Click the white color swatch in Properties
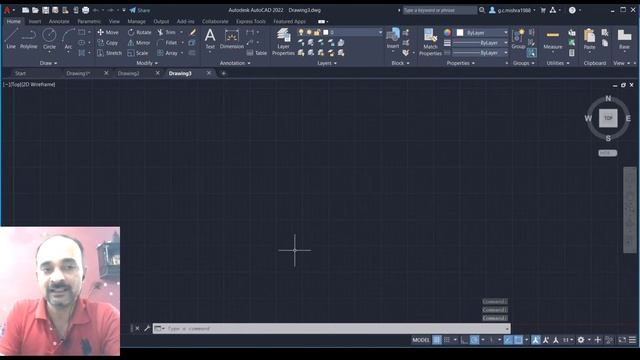The width and height of the screenshot is (640, 360). 460,32
